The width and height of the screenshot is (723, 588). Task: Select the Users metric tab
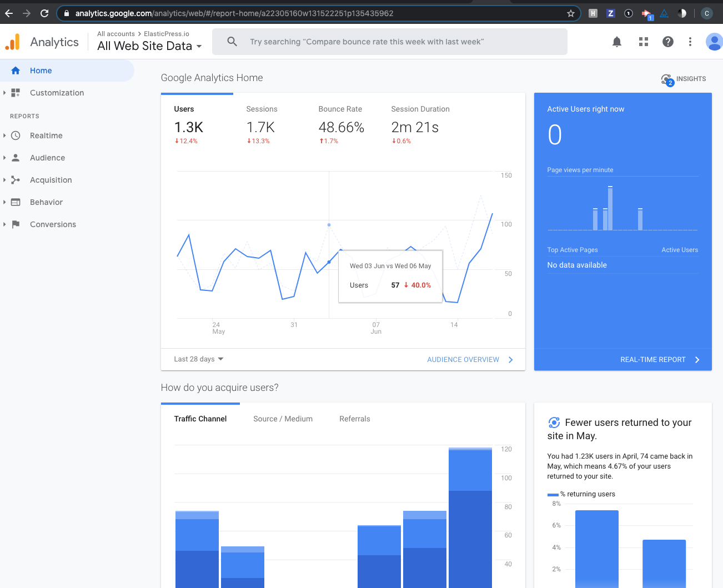[197, 124]
